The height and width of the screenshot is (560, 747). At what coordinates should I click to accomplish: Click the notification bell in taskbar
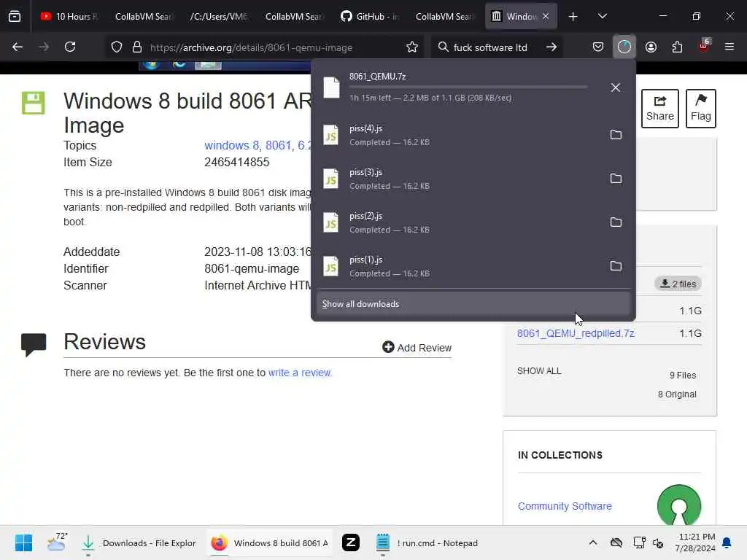click(727, 542)
